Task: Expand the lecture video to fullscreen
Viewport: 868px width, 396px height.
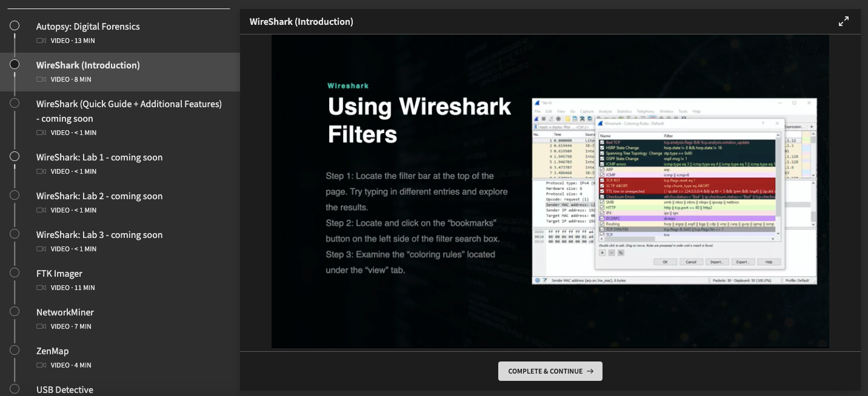Action: (x=843, y=22)
